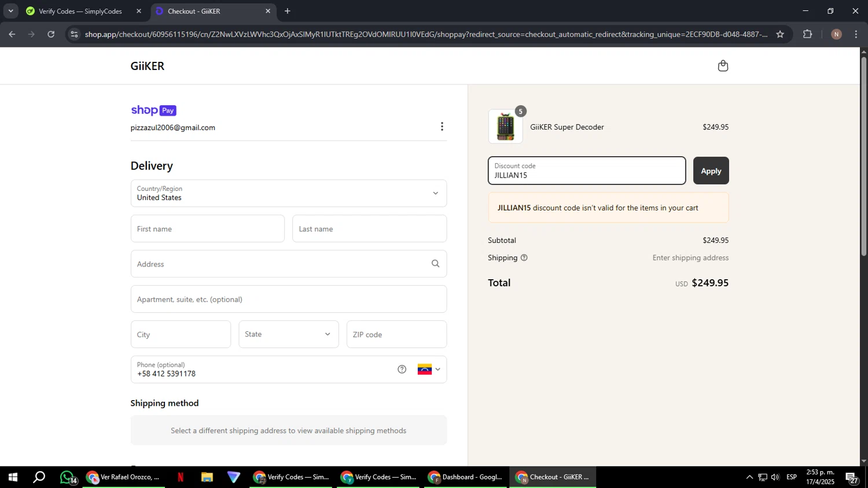The image size is (868, 488).
Task: Click the First name field
Action: pos(208,229)
